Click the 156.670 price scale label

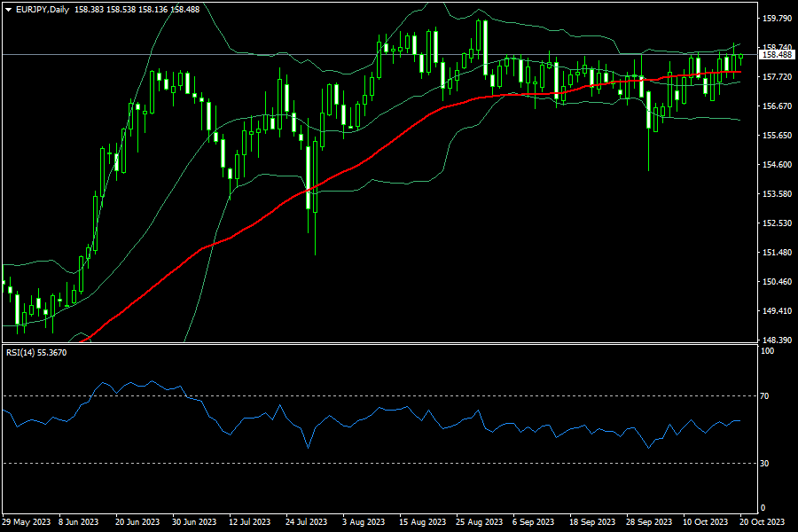777,106
